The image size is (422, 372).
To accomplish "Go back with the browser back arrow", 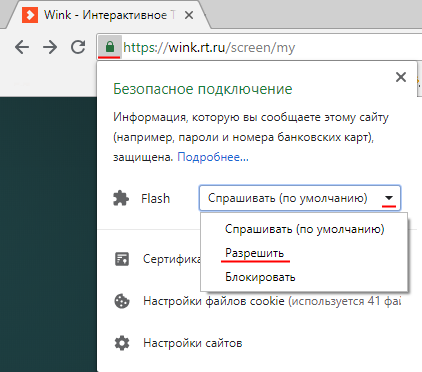I will tap(22, 47).
